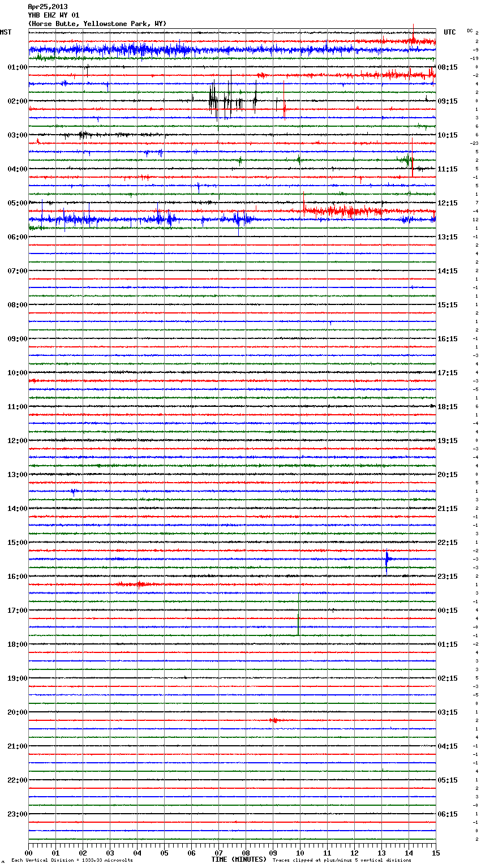Select the 15:00 MST time label
The width and height of the screenshot is (481, 868).
pos(18,543)
